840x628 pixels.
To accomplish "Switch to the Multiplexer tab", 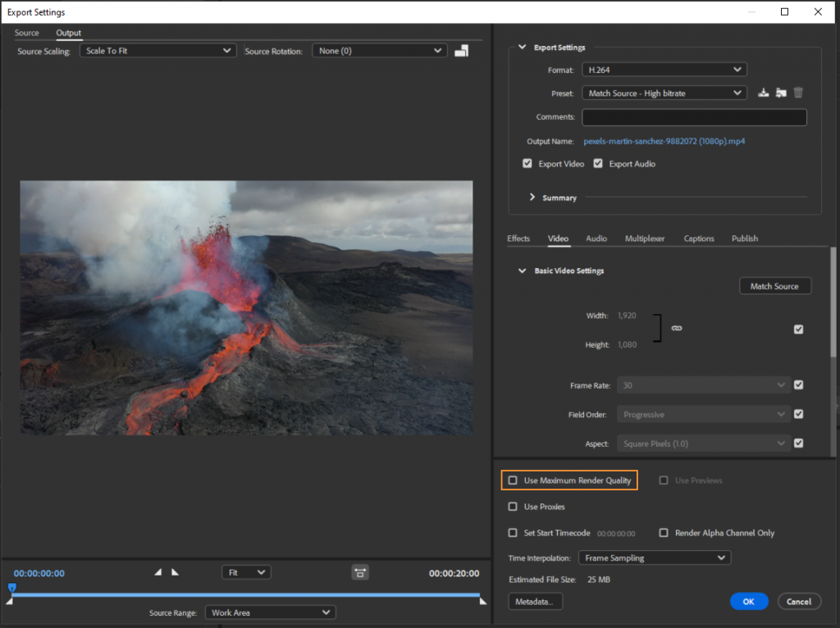I will click(x=645, y=238).
